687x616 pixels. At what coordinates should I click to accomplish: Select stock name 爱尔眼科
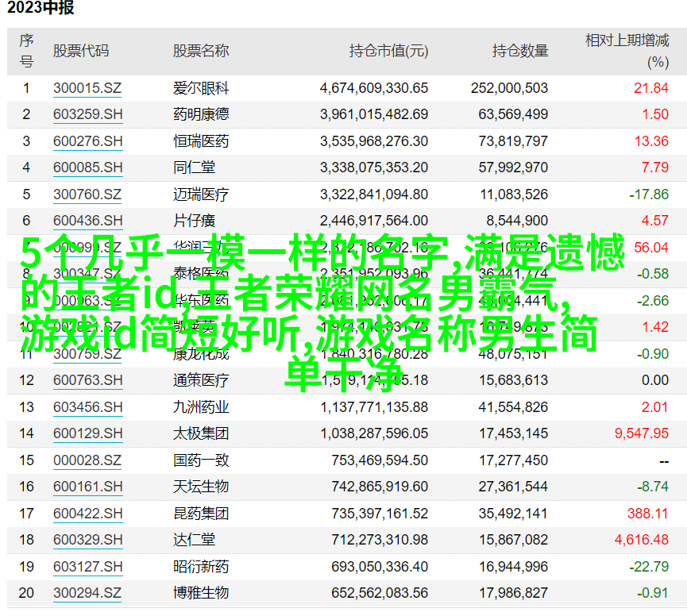click(x=201, y=88)
